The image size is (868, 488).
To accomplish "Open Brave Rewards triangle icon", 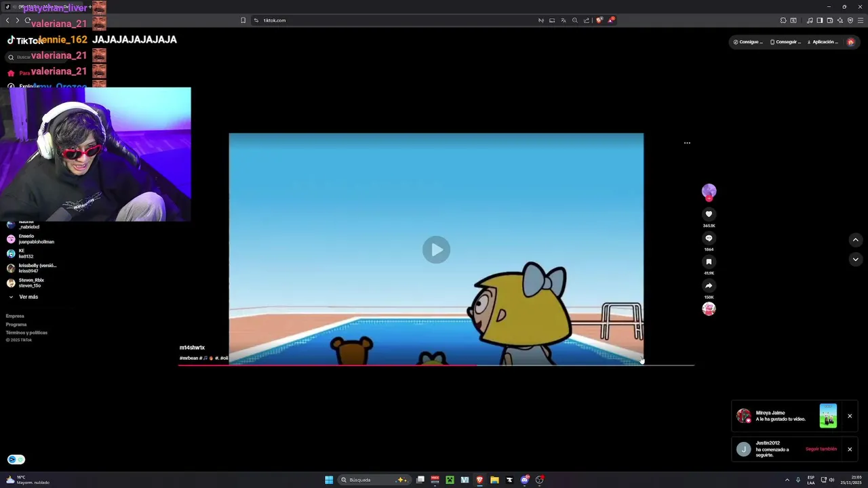I will point(610,20).
